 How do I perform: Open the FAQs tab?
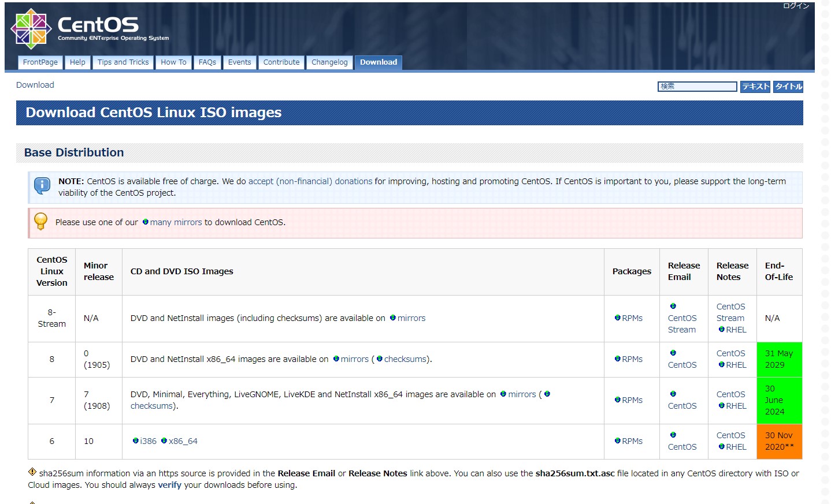207,62
